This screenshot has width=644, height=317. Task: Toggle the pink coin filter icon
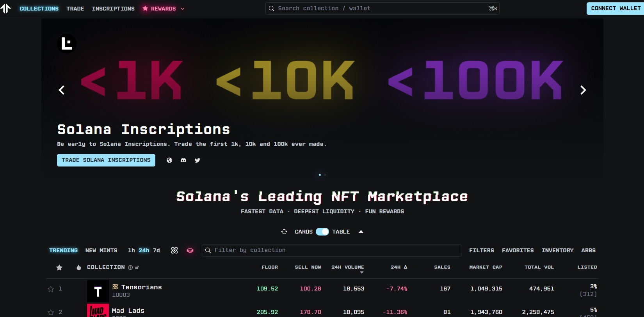point(190,250)
